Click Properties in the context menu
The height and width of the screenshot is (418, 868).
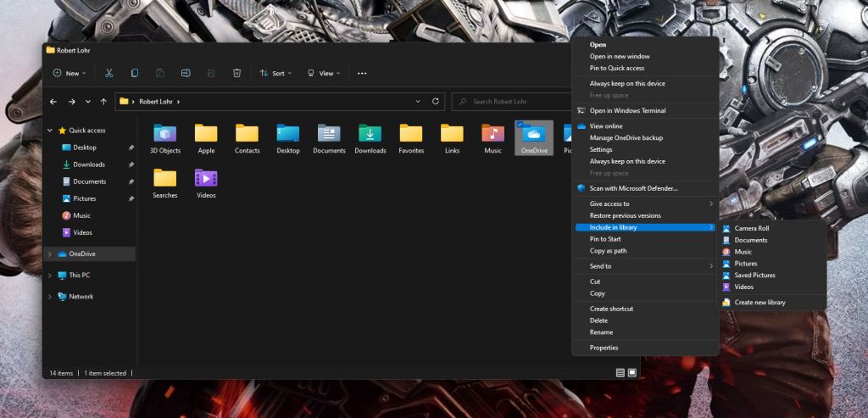[604, 348]
